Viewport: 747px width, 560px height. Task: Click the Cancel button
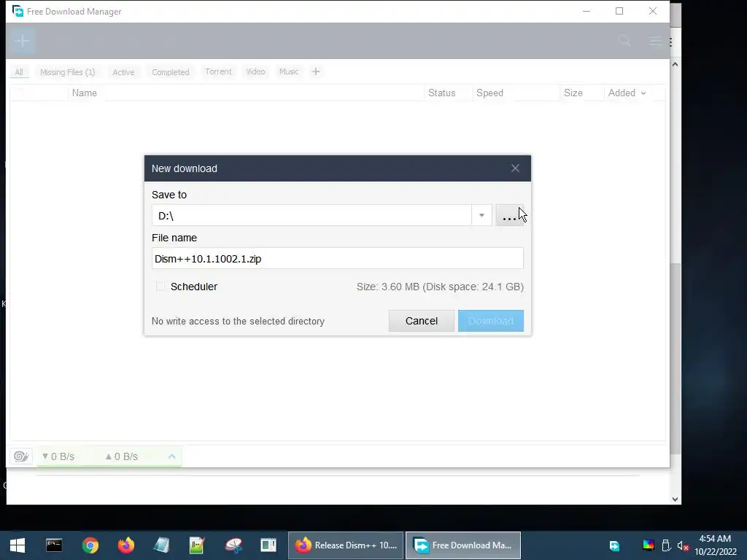coord(422,321)
